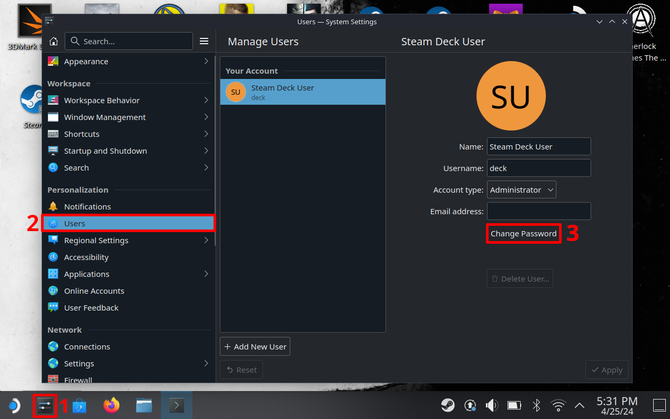Viewport: 670px width, 419px height.
Task: Open the volume control tray icon
Action: pyautogui.click(x=492, y=405)
